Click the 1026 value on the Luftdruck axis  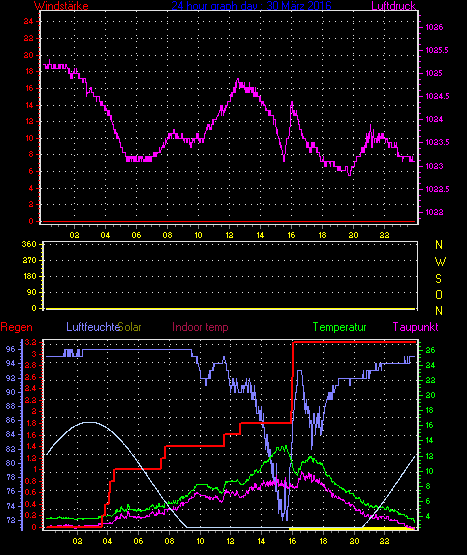(434, 27)
